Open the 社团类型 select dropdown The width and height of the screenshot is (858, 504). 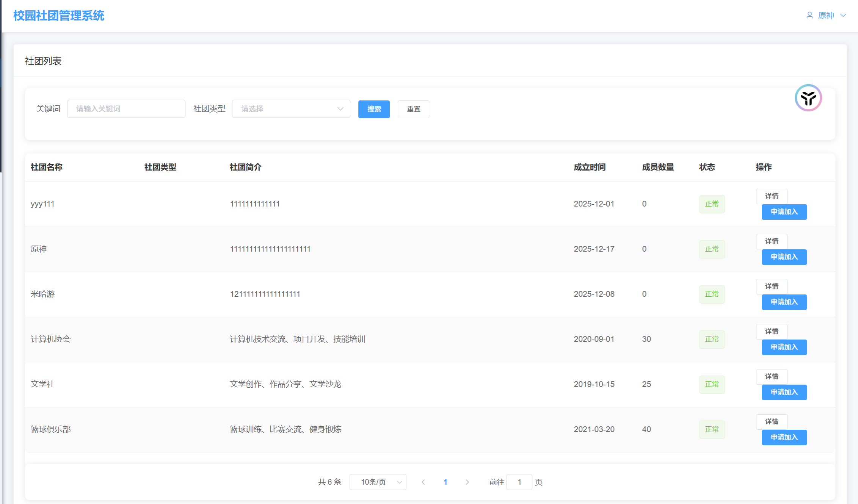coord(291,109)
